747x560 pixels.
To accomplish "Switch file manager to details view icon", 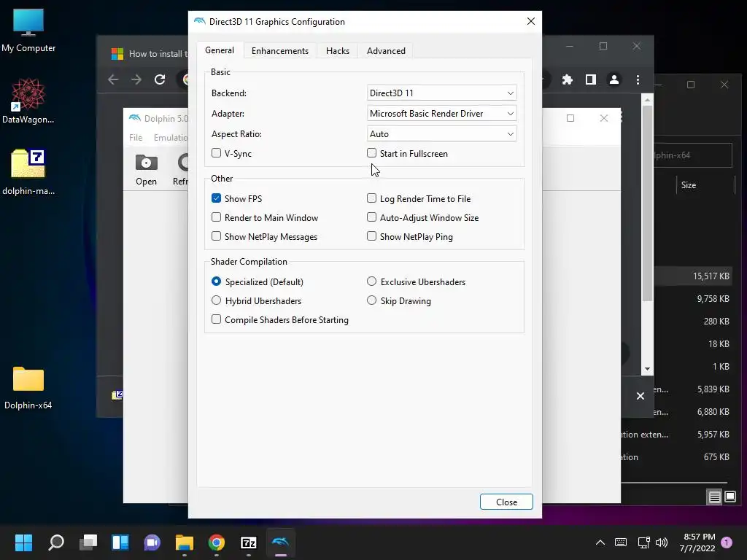I will tap(715, 497).
